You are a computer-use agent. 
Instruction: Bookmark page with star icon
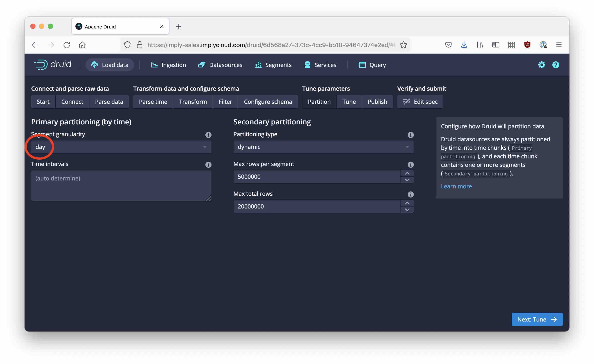(403, 45)
